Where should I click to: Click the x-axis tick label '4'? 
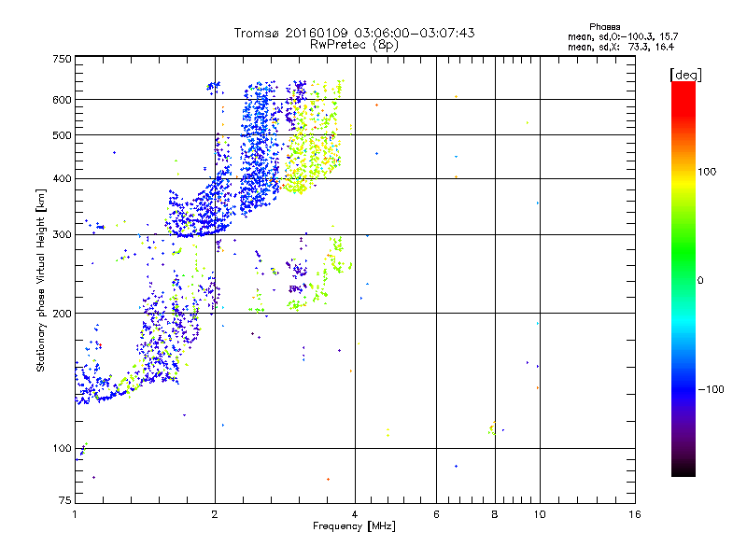pos(355,514)
